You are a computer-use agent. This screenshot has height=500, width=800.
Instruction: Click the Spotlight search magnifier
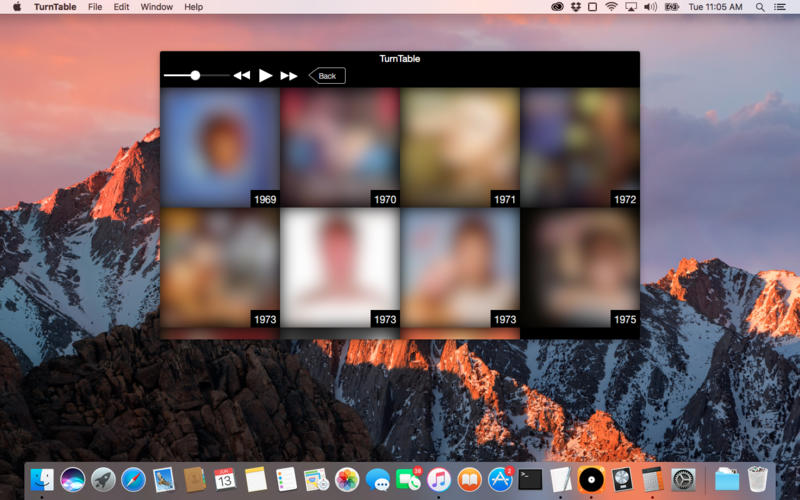point(759,7)
